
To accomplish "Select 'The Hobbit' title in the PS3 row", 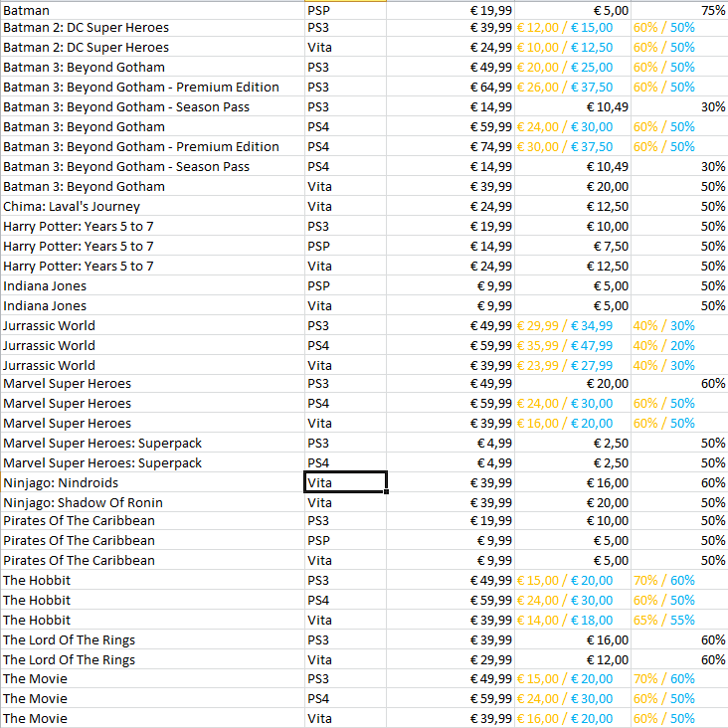I will tap(152, 581).
